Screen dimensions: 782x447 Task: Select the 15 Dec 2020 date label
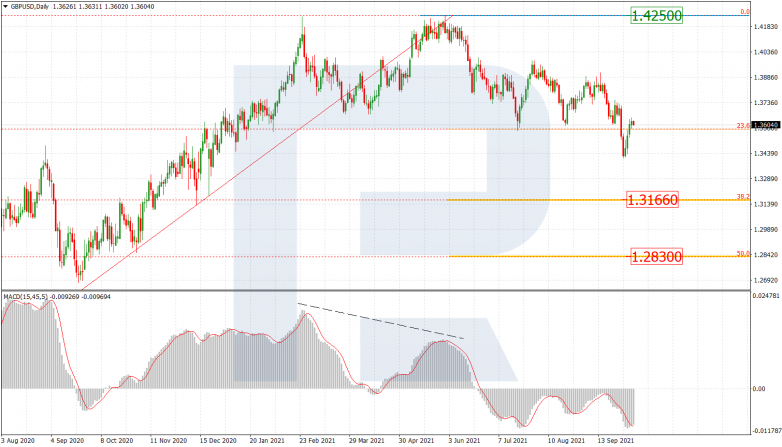point(217,441)
